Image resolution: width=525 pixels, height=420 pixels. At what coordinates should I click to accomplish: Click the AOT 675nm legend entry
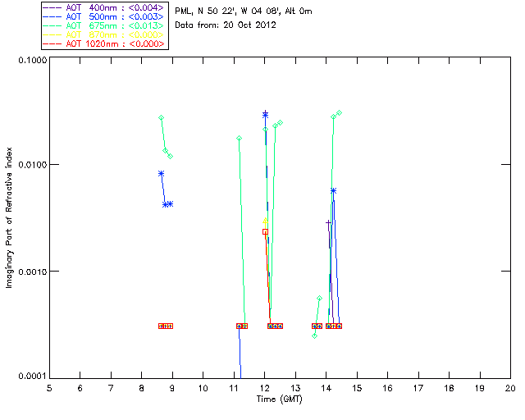(104, 25)
